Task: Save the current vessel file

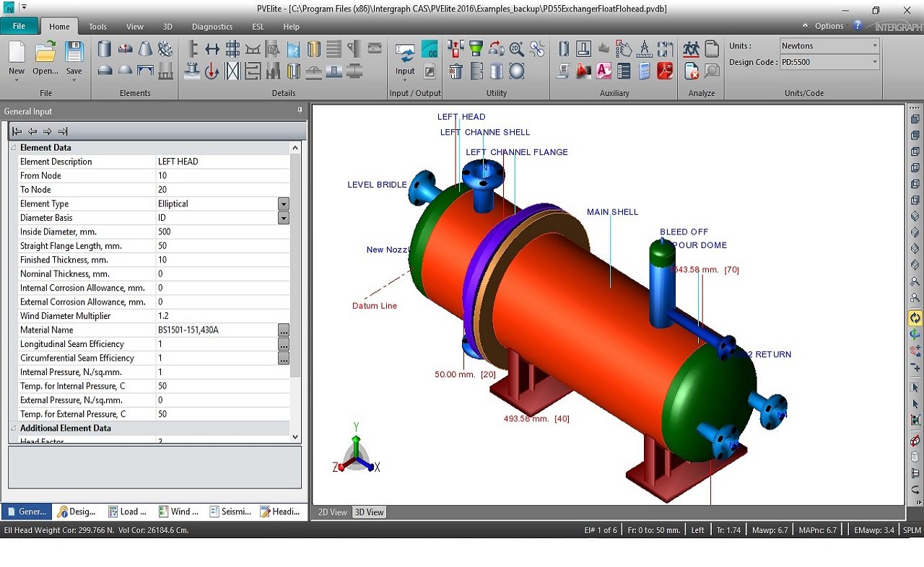Action: pos(74,58)
